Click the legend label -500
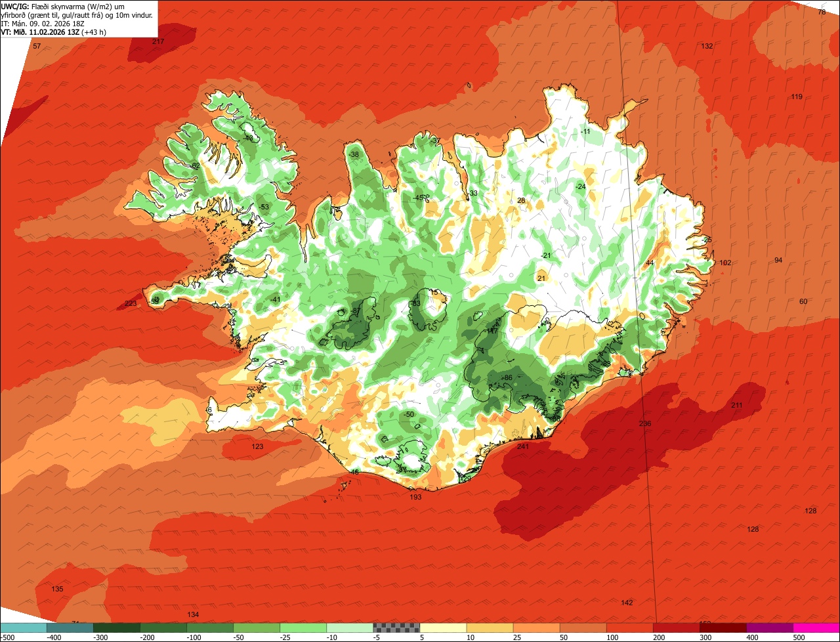 [x=8, y=637]
